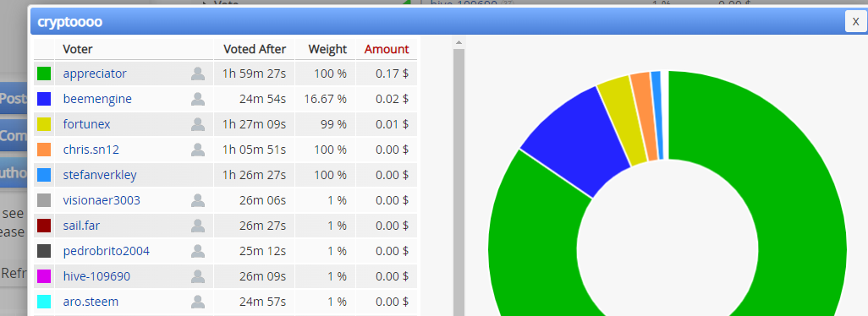The width and height of the screenshot is (868, 316).
Task: Sort by the Amount column header
Action: click(x=387, y=49)
